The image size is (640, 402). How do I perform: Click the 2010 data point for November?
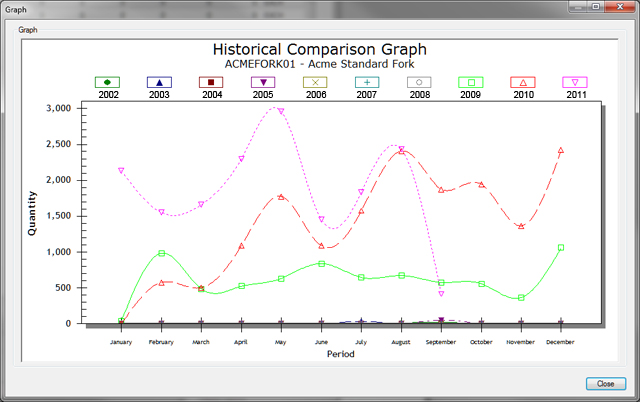click(x=521, y=226)
